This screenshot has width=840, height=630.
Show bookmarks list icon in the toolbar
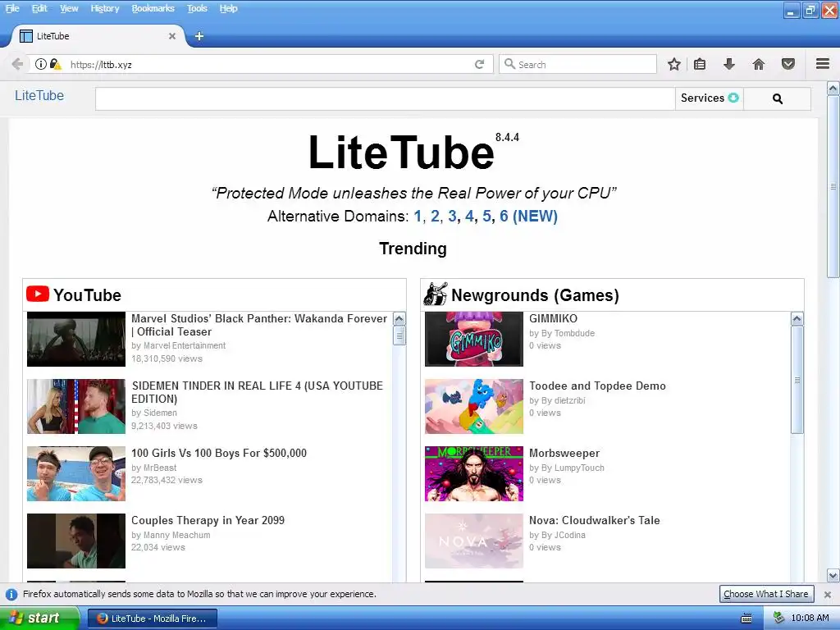coord(700,64)
